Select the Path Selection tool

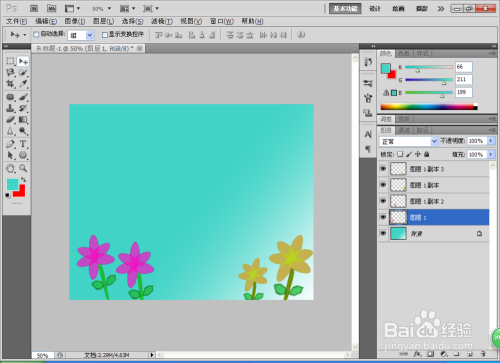click(x=10, y=155)
